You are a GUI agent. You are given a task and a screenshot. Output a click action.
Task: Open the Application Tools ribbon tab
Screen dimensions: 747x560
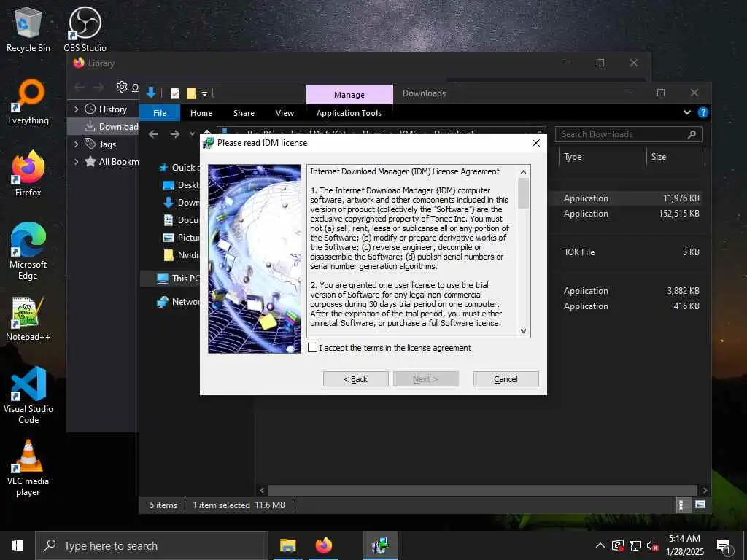click(x=349, y=113)
